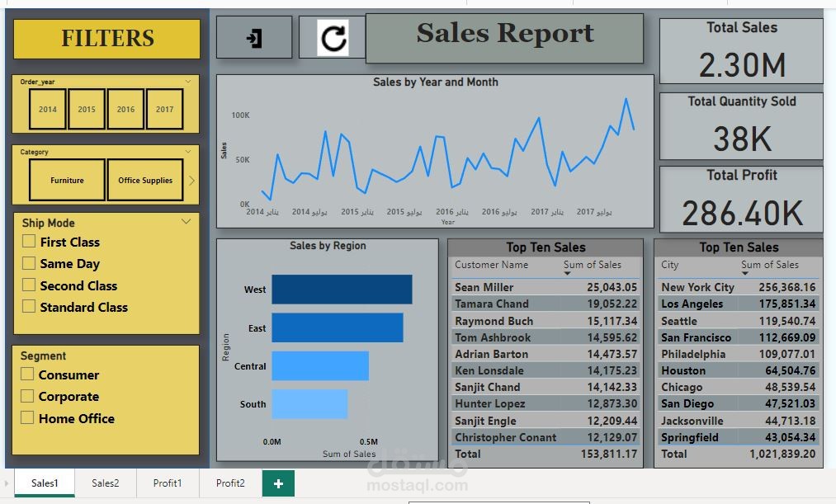This screenshot has height=504, width=836.
Task: Click the Sales Report title box
Action: [504, 39]
